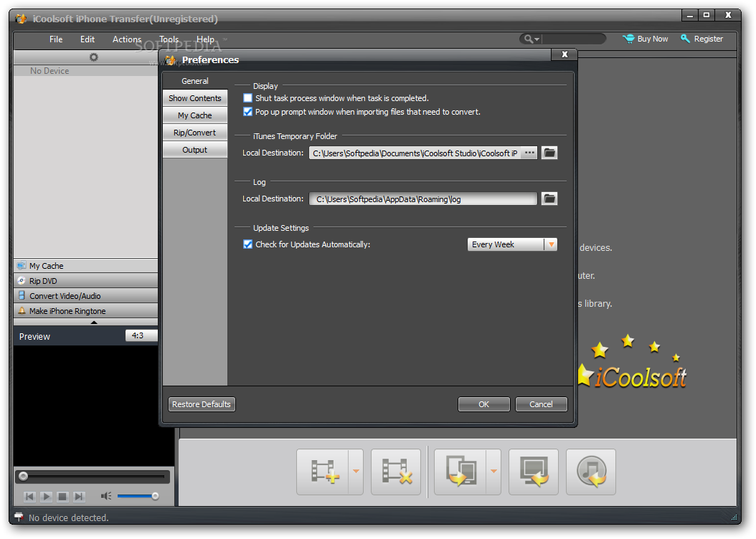Viewport: 756px width, 539px height.
Task: Click the stop button in preview
Action: (62, 496)
